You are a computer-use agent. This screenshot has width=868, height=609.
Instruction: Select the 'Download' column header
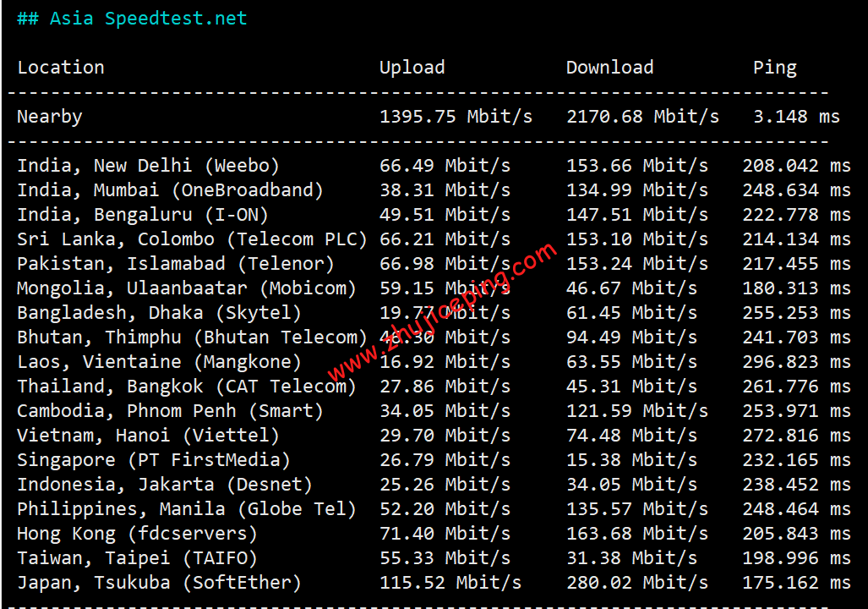609,68
